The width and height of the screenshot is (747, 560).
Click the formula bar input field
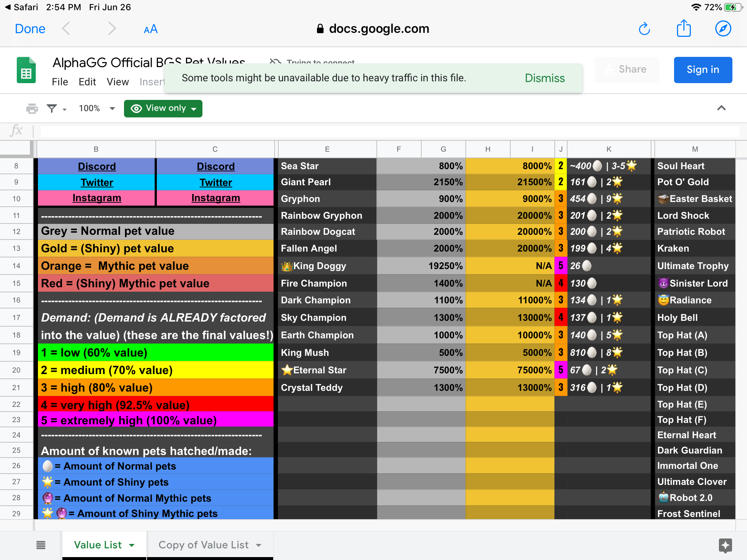tap(390, 131)
